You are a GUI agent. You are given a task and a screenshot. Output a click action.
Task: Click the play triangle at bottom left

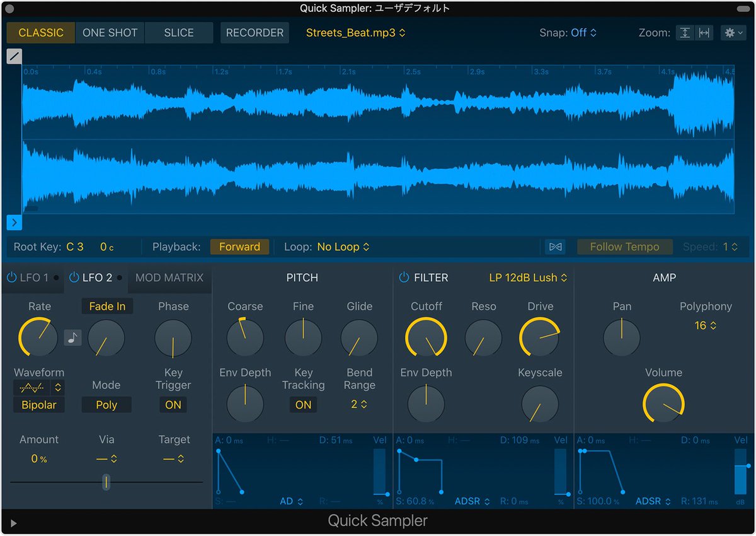click(14, 523)
